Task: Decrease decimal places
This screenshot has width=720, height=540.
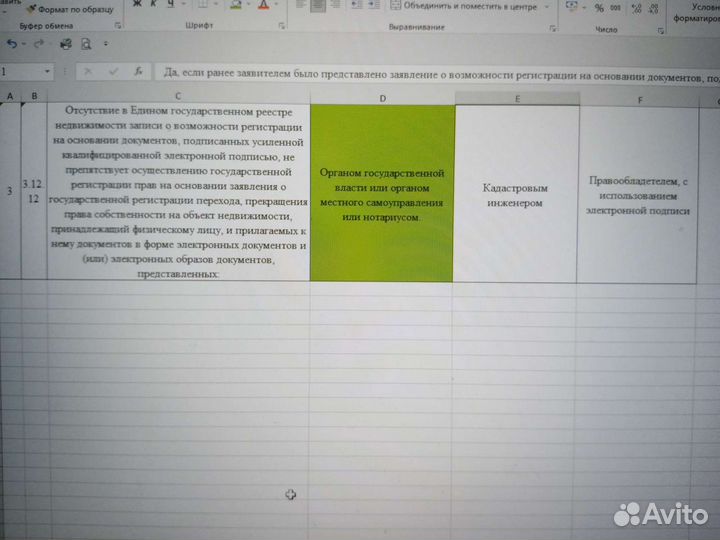Action: [655, 9]
